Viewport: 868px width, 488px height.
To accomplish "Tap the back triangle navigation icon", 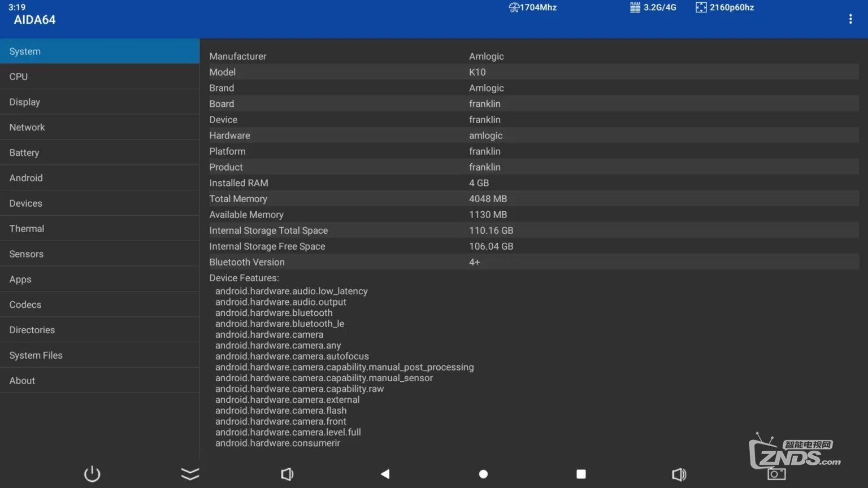I will pos(385,474).
